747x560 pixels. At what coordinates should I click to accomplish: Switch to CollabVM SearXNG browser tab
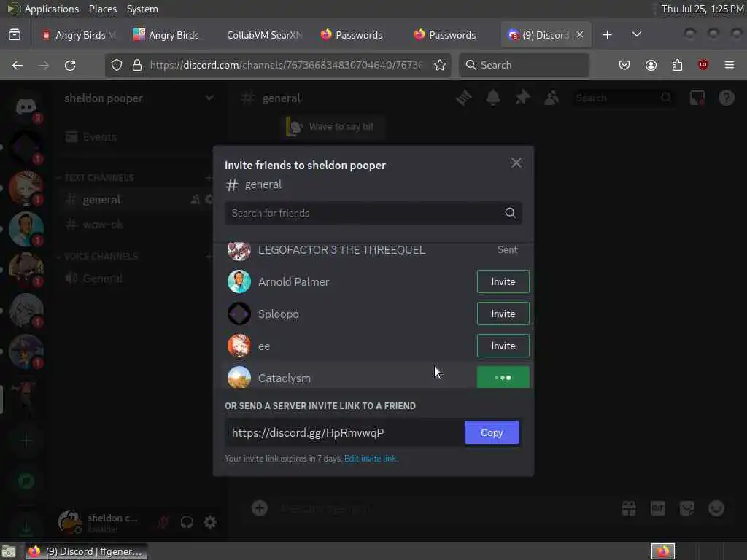(x=263, y=35)
